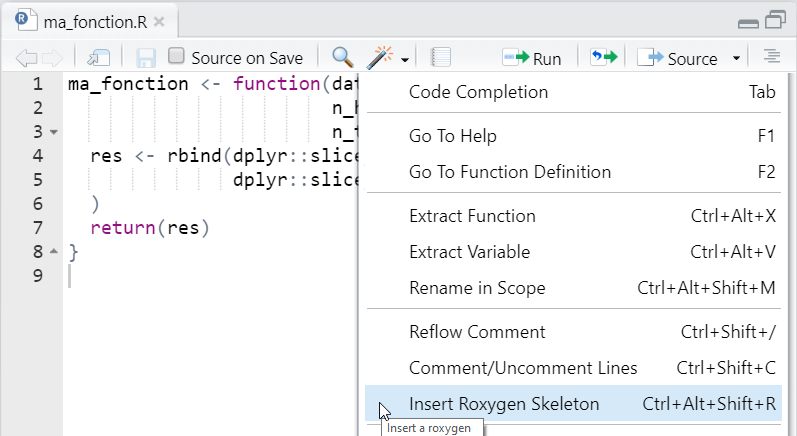This screenshot has width=797, height=436.
Task: Go back with the left arrow icon
Action: point(26,58)
